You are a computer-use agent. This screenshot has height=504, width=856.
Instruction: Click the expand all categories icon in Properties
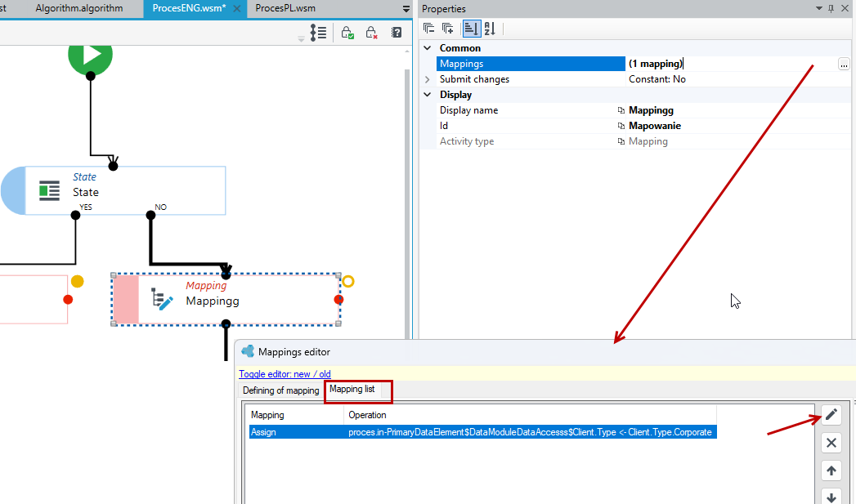click(448, 29)
